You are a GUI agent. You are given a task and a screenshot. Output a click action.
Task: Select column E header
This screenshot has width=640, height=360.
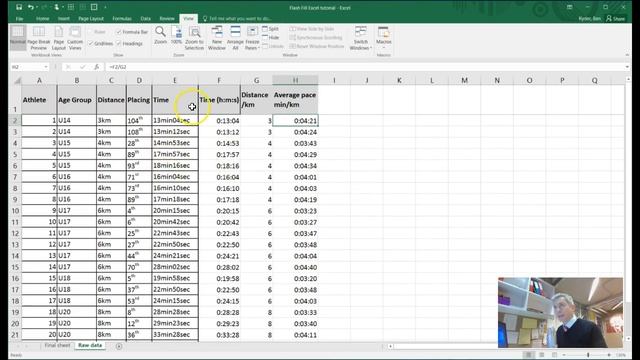[x=175, y=80]
